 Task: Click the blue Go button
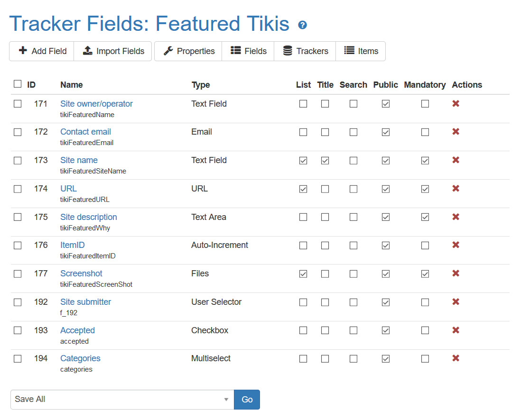tap(247, 400)
